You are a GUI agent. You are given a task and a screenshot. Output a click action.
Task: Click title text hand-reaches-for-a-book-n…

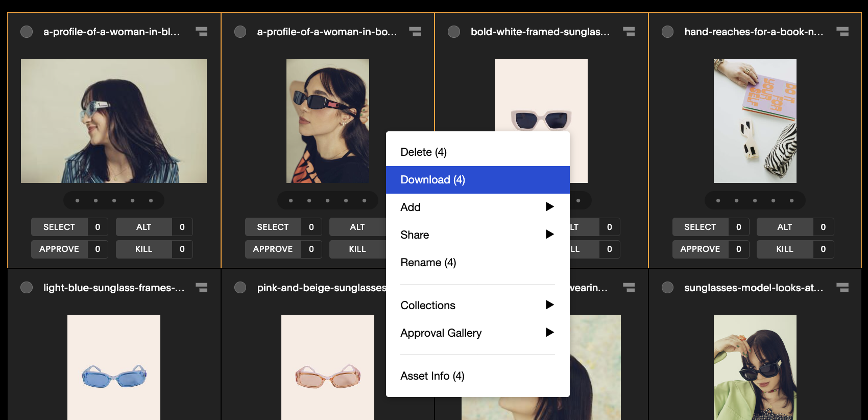tap(754, 32)
